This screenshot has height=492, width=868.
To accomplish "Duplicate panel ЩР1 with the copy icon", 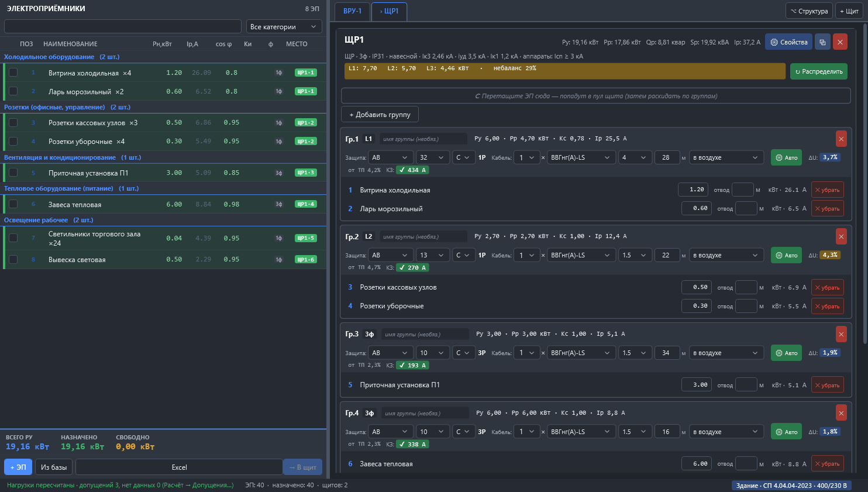I will (822, 42).
